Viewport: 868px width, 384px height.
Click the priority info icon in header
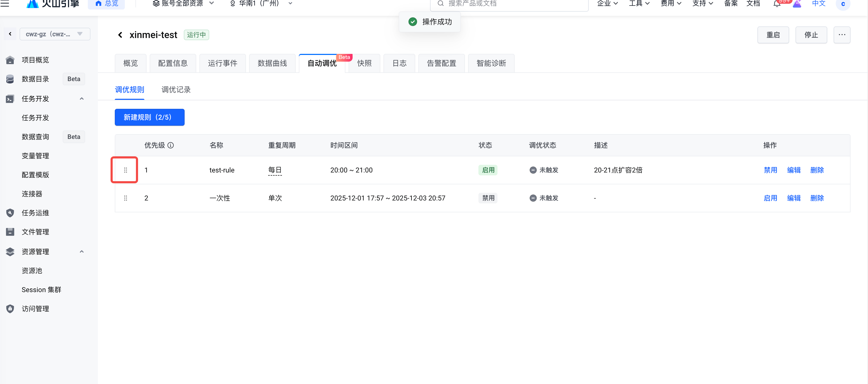coord(171,145)
